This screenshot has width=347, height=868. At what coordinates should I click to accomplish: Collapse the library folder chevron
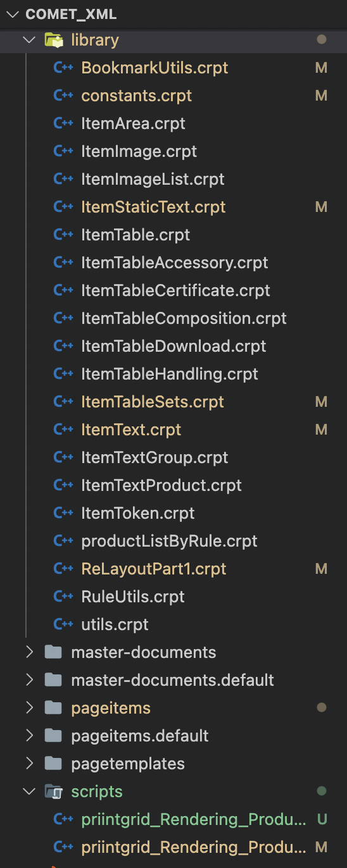click(28, 40)
